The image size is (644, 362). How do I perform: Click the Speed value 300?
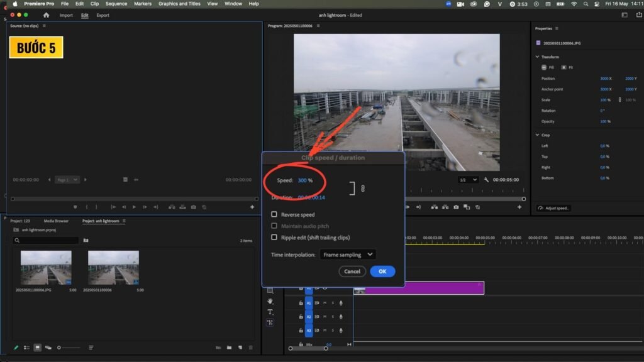(303, 180)
